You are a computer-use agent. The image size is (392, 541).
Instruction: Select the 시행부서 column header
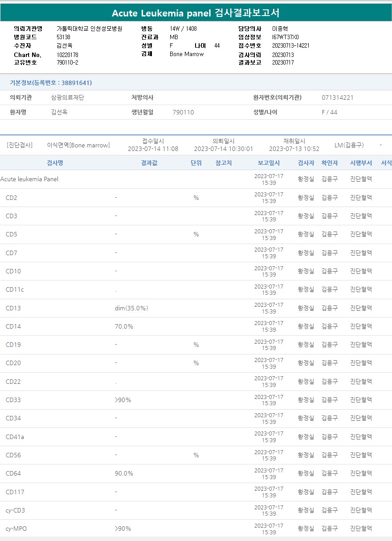tap(361, 163)
